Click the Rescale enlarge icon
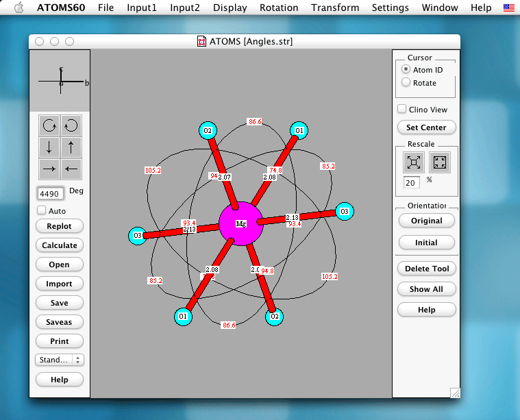 coord(413,162)
